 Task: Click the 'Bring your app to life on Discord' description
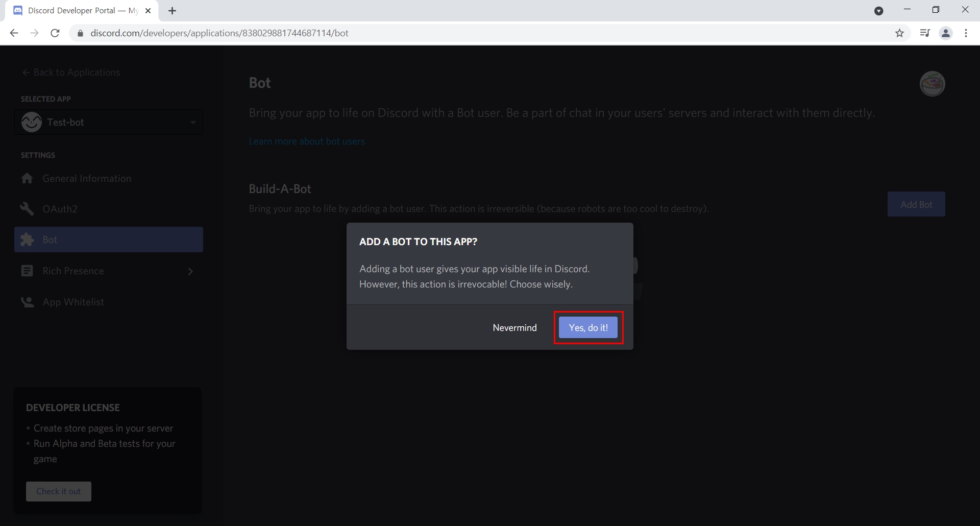[562, 113]
